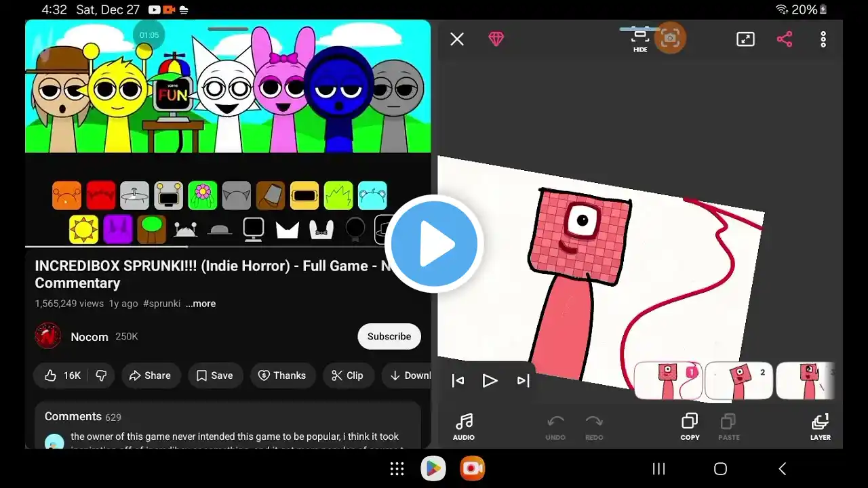Viewport: 868px width, 488px height.
Task: Tap the YouTube window's top pill handle
Action: point(228,29)
